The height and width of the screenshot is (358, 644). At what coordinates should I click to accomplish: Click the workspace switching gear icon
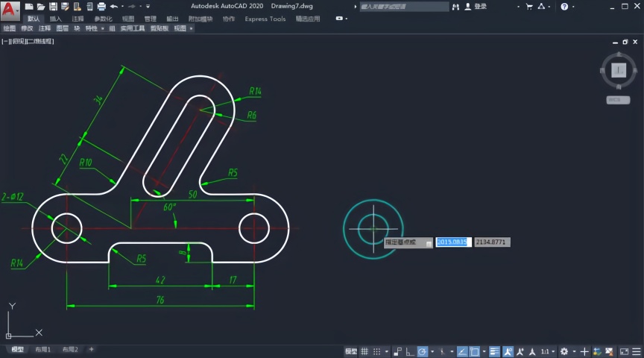(x=564, y=351)
